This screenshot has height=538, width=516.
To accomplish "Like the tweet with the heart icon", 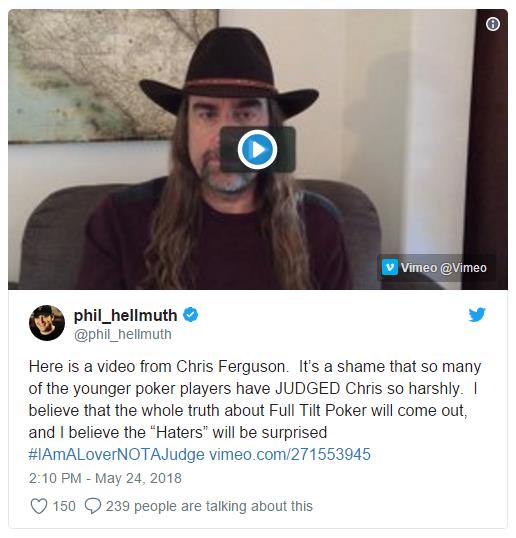I will (x=39, y=506).
